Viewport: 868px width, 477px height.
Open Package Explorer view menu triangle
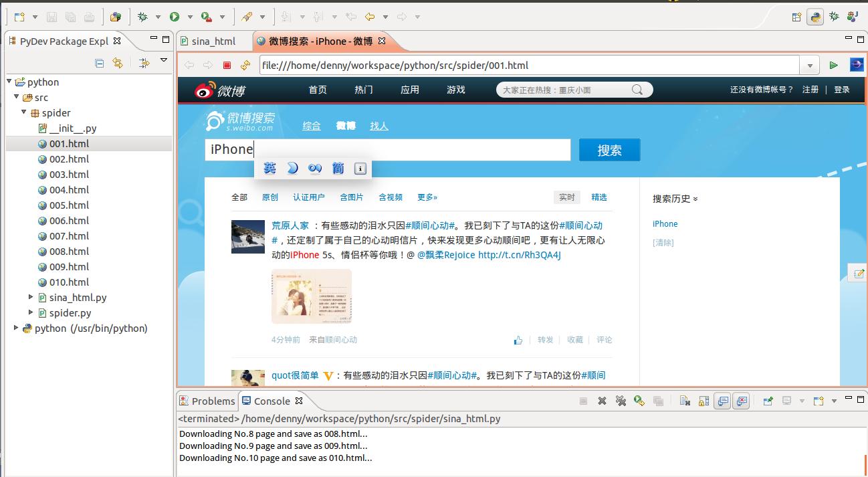pyautogui.click(x=164, y=61)
